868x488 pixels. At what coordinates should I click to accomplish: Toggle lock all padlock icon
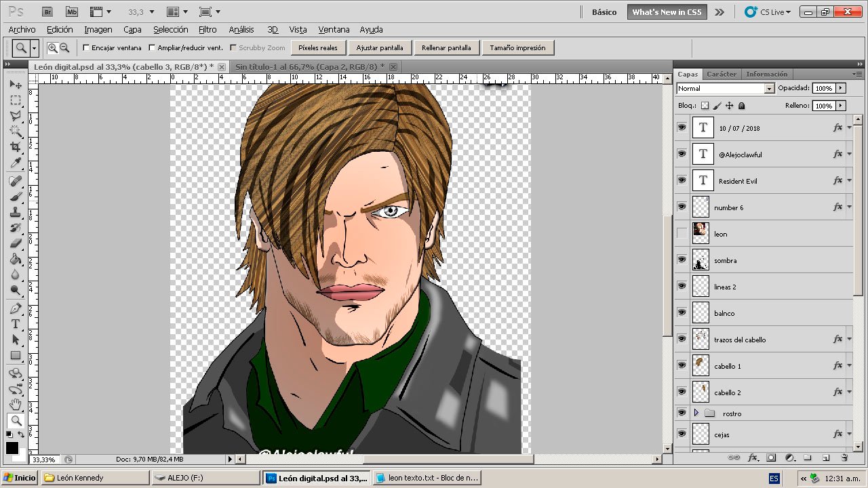point(741,106)
